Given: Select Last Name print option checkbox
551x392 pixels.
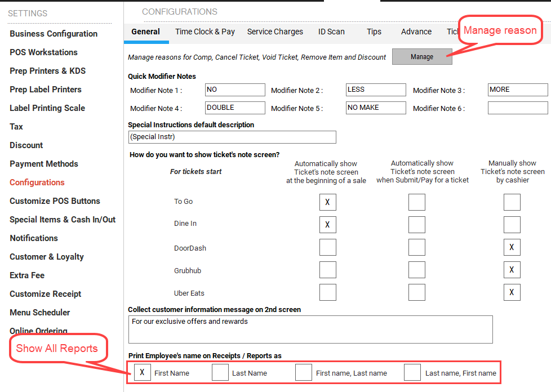Looking at the screenshot, I should pos(220,372).
